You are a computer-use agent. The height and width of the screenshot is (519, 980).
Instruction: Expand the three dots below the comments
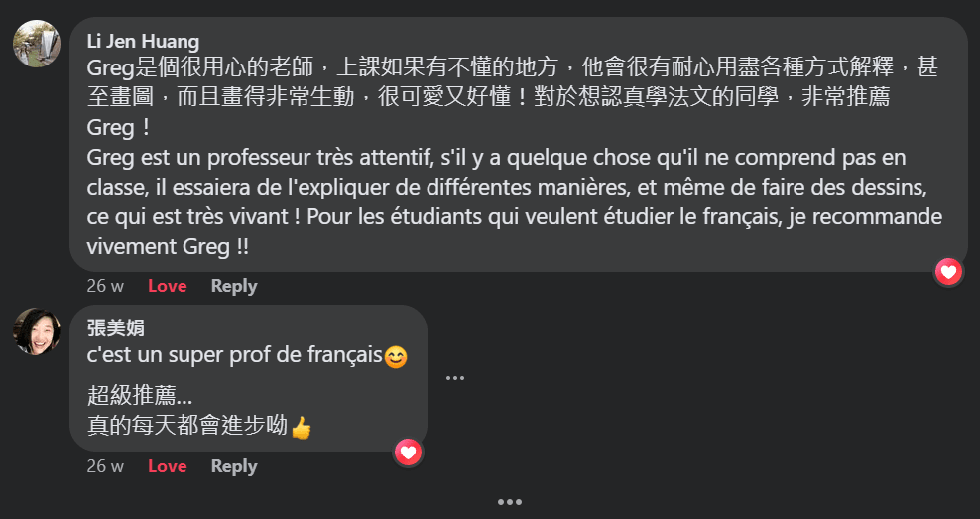[x=510, y=502]
